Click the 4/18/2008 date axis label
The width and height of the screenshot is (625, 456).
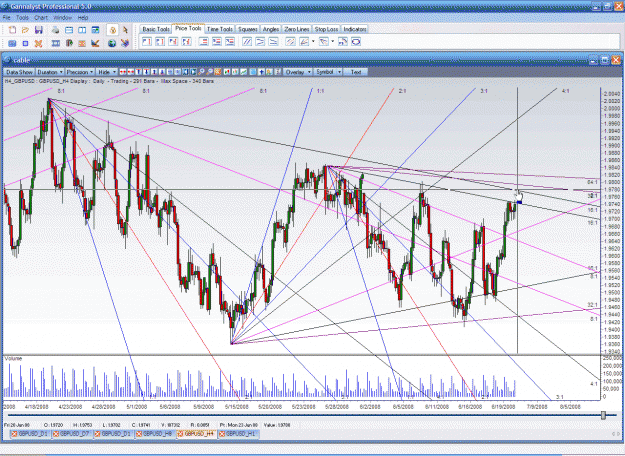36,407
